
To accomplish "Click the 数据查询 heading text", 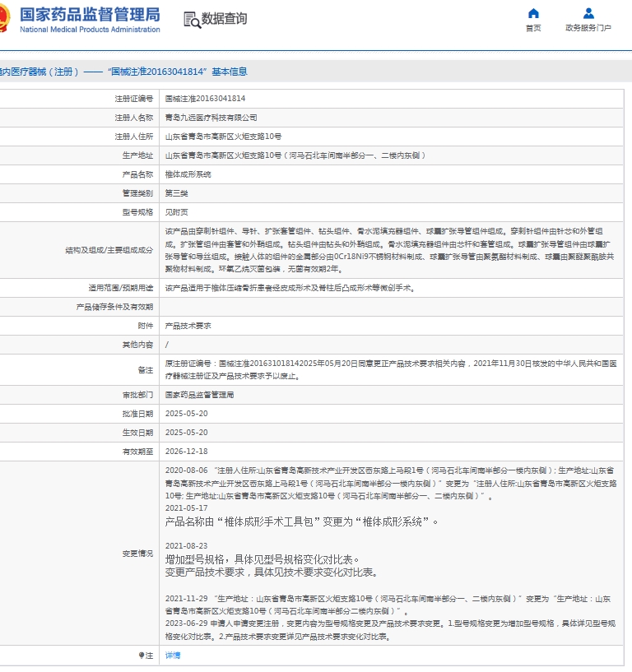I will pos(224,18).
